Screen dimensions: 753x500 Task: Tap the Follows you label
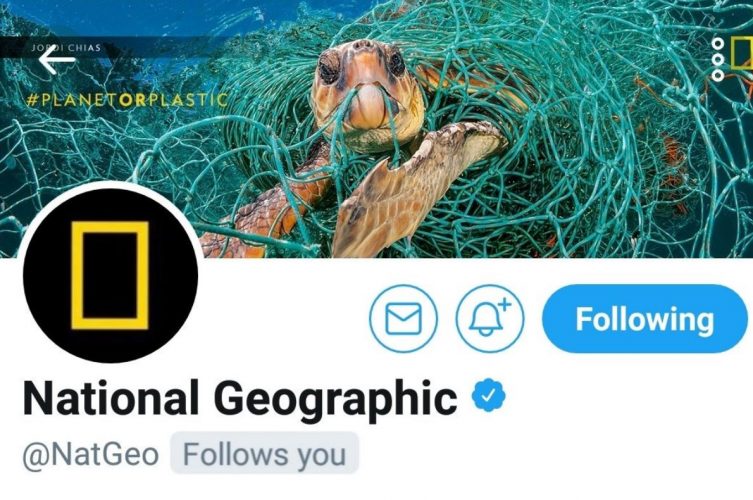point(265,453)
